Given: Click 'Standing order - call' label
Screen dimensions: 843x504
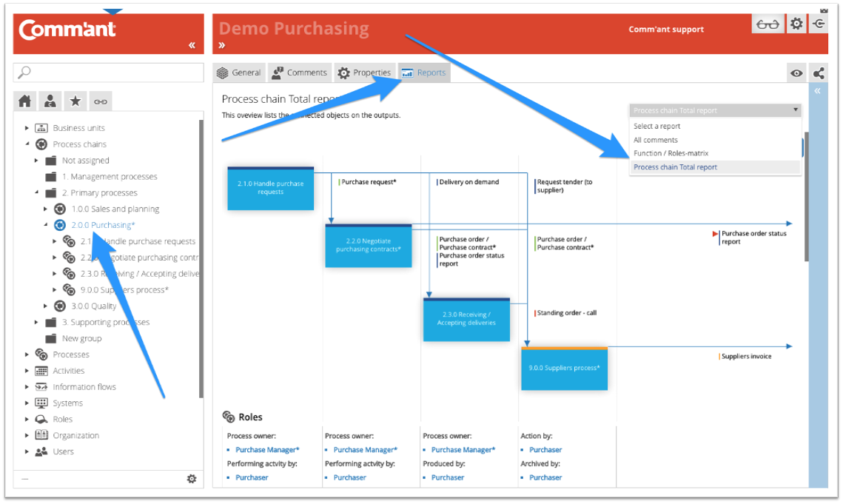Looking at the screenshot, I should click(567, 313).
